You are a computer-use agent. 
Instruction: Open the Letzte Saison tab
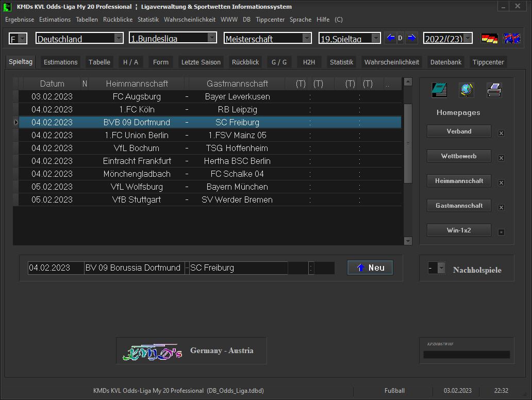[x=201, y=62]
